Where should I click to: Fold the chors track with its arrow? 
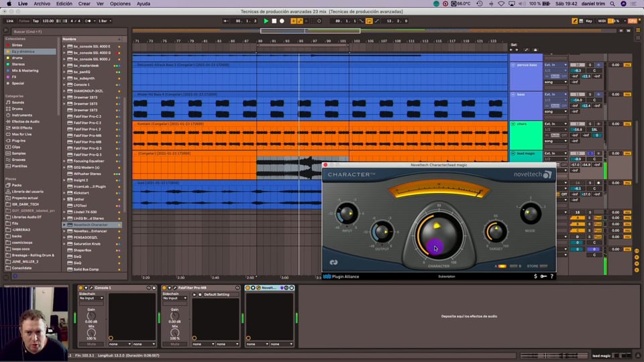coord(513,124)
